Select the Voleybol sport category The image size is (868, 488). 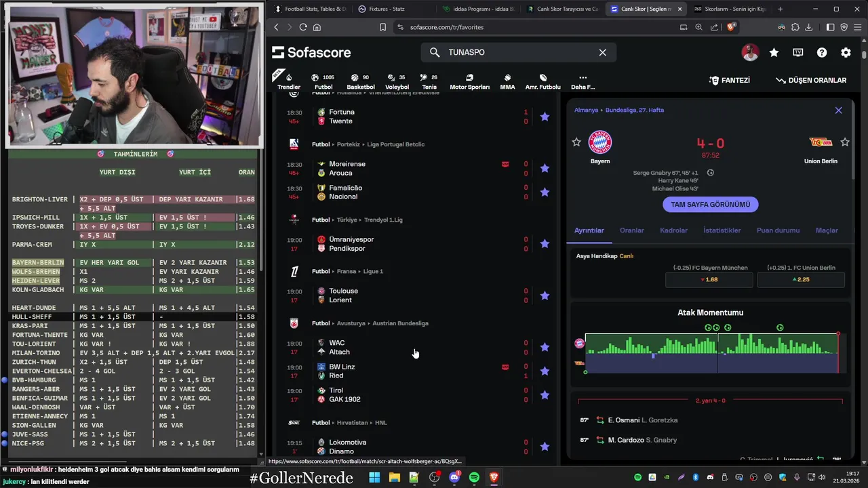click(397, 81)
